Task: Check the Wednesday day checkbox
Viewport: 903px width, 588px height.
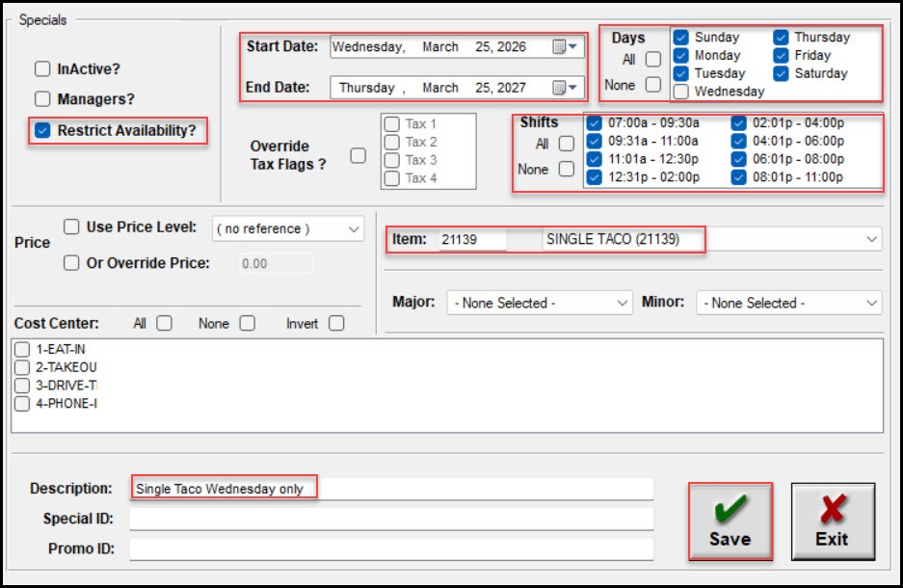Action: [x=681, y=92]
